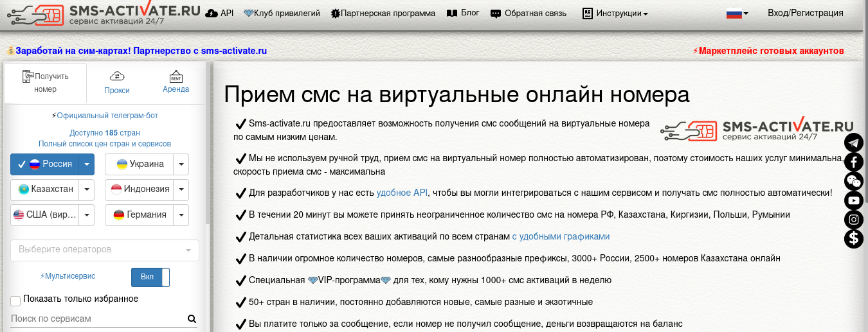The image size is (868, 332).
Task: Click the SMS-ACTIVATE.RU logo in content area
Action: tap(757, 130)
